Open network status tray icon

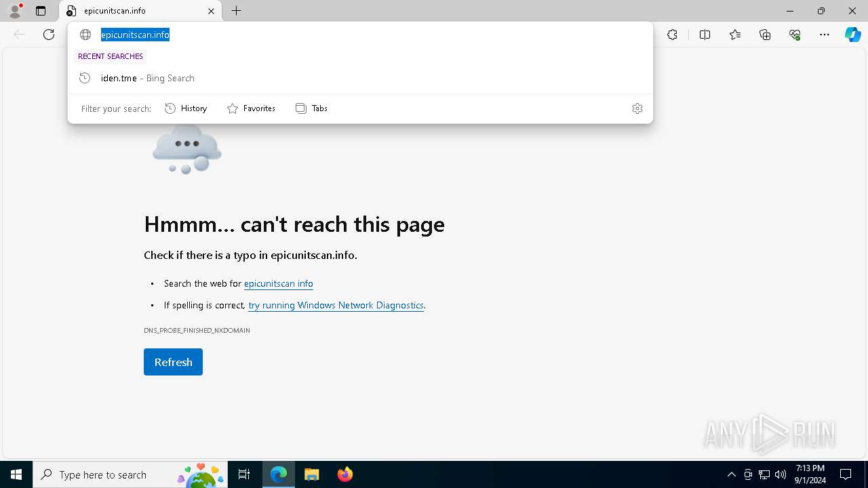[x=764, y=474]
